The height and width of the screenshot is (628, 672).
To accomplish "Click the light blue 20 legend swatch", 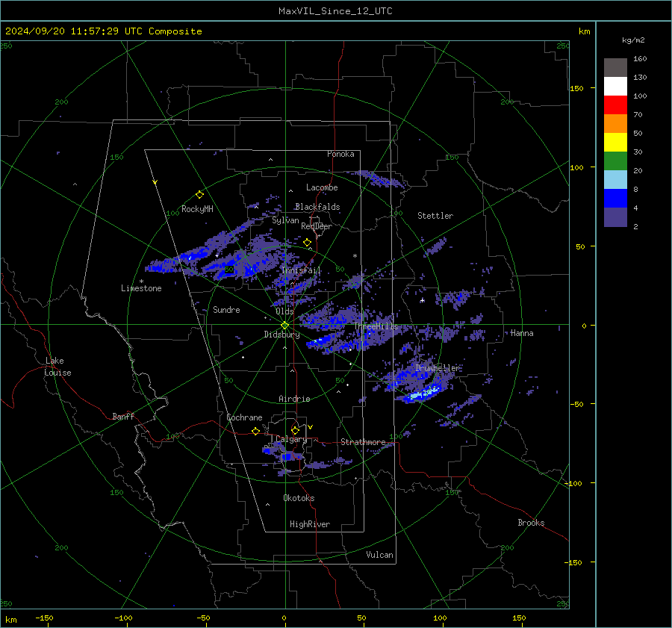I will click(x=615, y=180).
